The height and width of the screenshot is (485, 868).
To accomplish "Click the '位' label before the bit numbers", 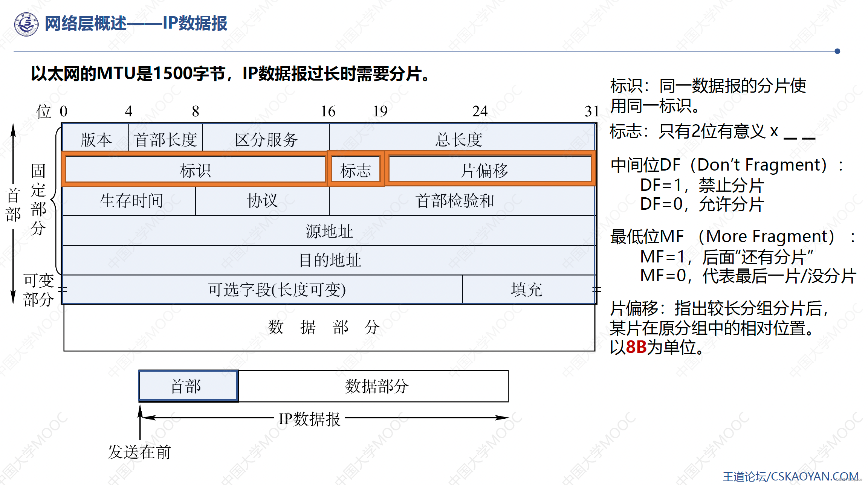I will click(43, 111).
